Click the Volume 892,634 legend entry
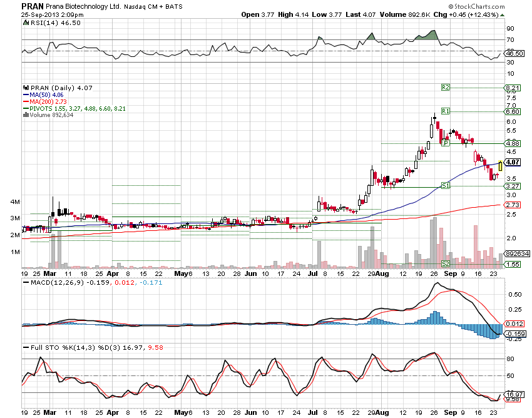The width and height of the screenshot is (532, 418). click(48, 115)
